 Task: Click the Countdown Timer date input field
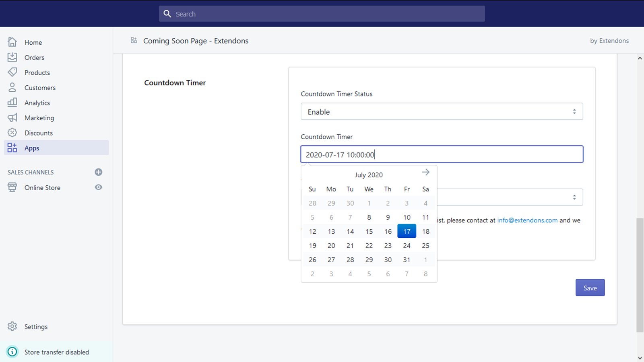tap(442, 154)
